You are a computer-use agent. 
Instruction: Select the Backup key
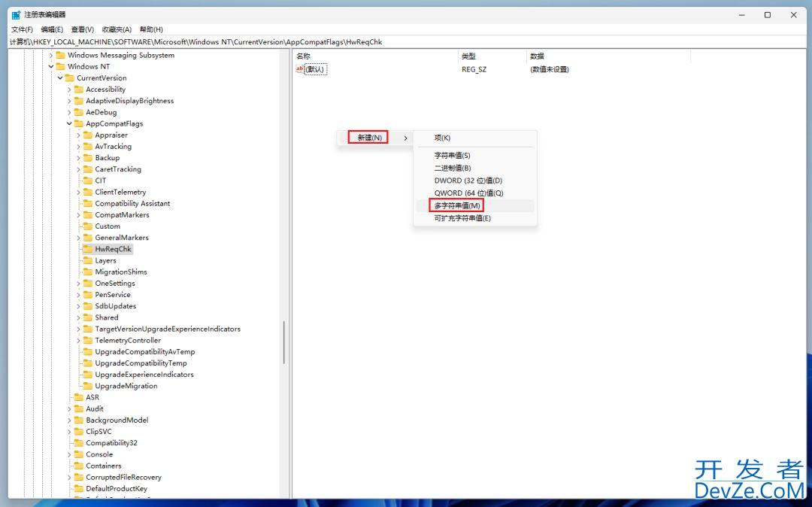pyautogui.click(x=108, y=158)
